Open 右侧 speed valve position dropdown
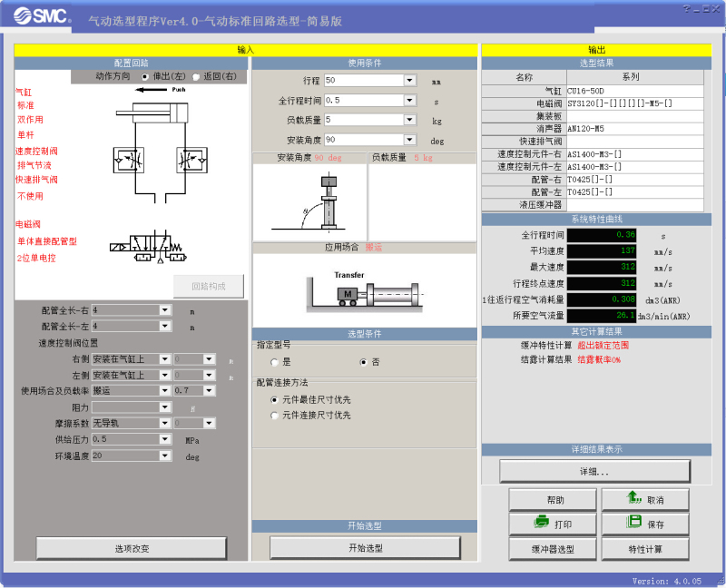 point(165,359)
